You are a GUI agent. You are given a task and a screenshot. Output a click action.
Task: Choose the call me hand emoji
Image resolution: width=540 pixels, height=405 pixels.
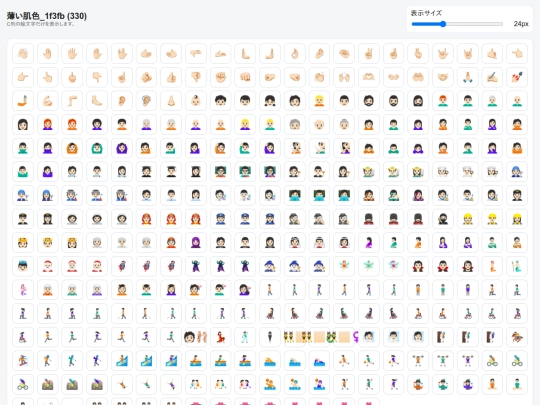[x=492, y=53]
